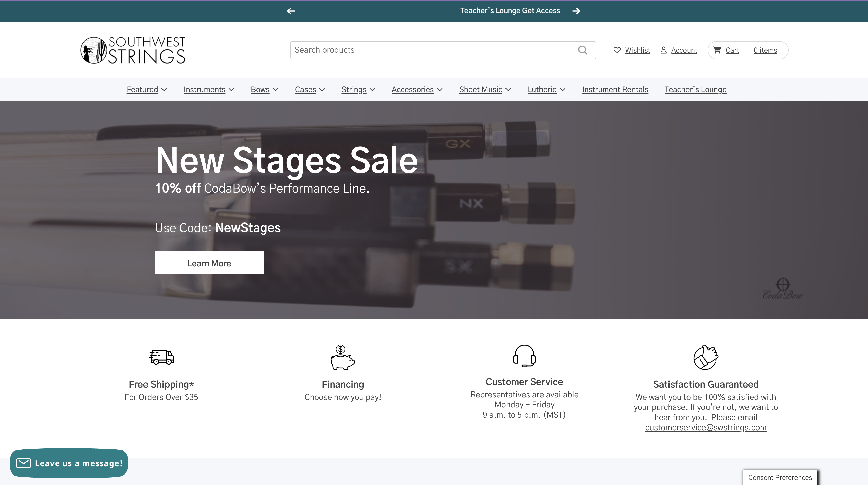Click the Southwest Strings logo
Viewport: 868px width, 485px height.
[133, 50]
